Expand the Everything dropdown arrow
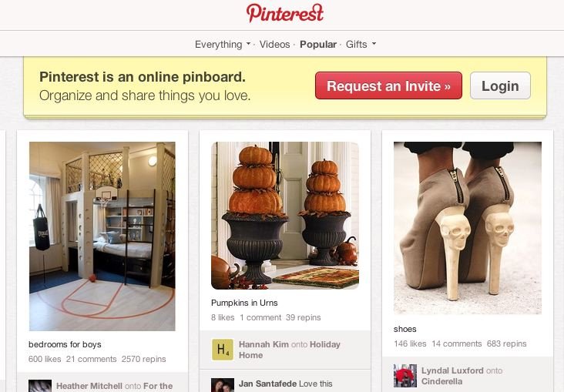Viewport: 564px width, 392px height. click(x=248, y=44)
